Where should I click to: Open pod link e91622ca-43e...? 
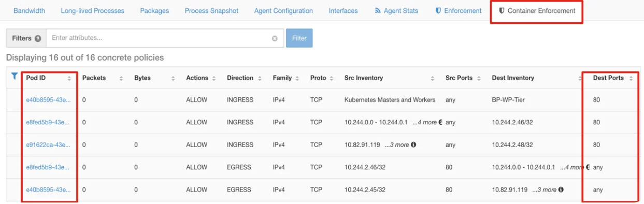click(x=48, y=145)
